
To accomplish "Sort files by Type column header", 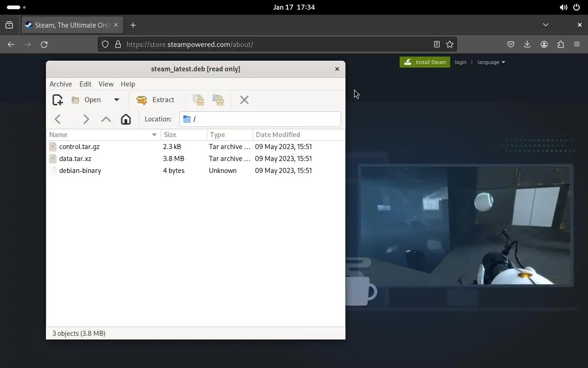I will tap(230, 135).
